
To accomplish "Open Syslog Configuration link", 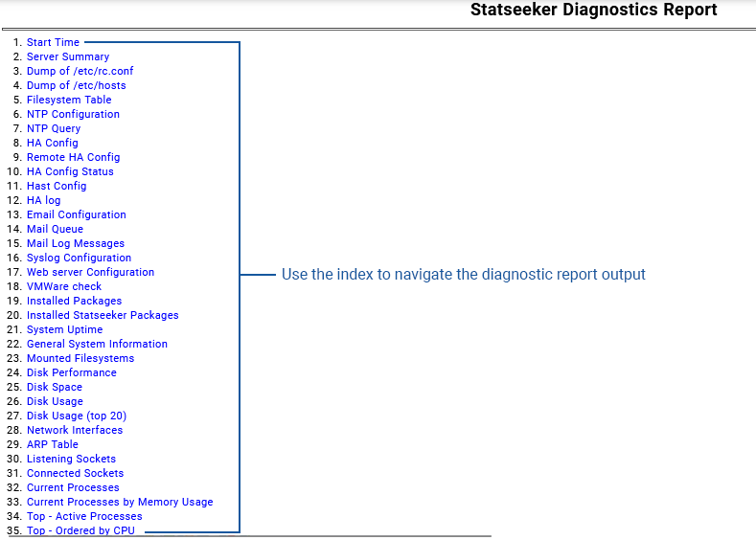I will coord(80,258).
